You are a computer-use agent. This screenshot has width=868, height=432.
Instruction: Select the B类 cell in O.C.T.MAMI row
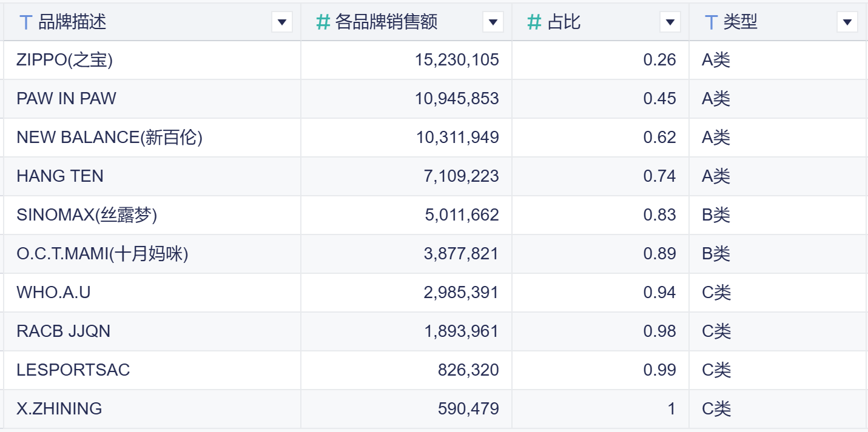coord(778,254)
